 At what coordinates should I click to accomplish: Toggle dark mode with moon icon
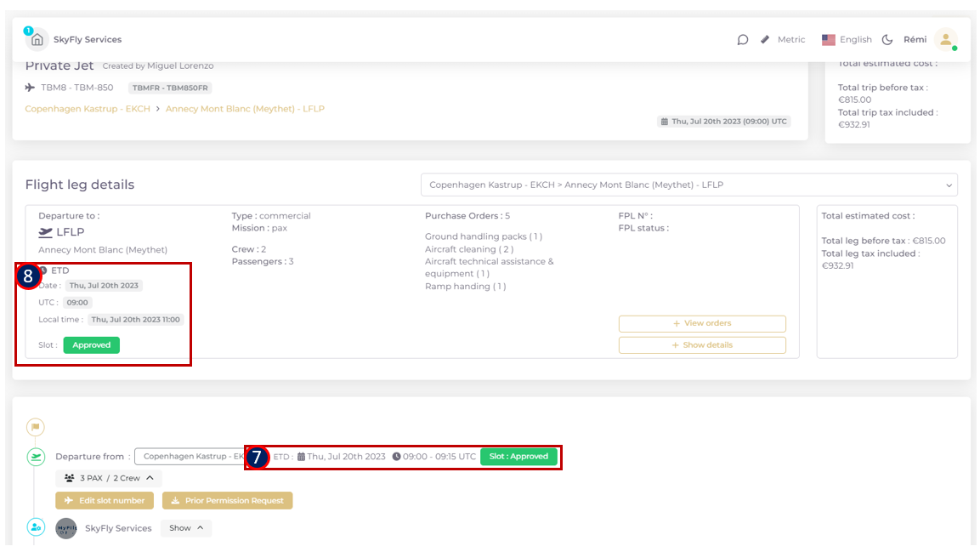pos(887,39)
